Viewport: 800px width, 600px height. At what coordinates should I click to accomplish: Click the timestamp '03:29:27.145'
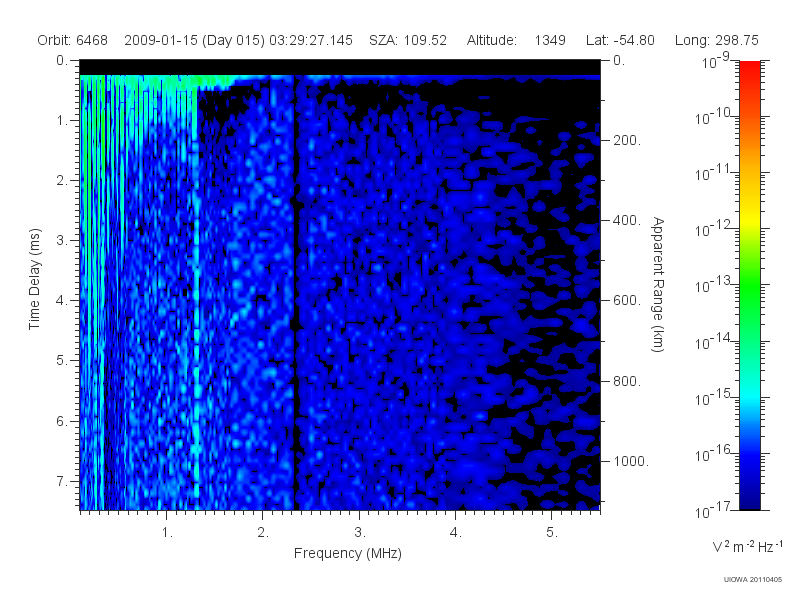(311, 40)
